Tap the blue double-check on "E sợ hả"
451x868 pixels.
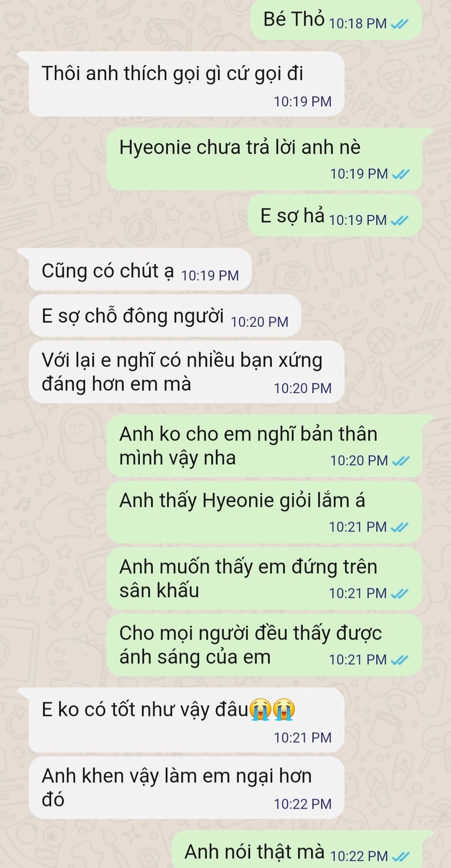pos(399,220)
